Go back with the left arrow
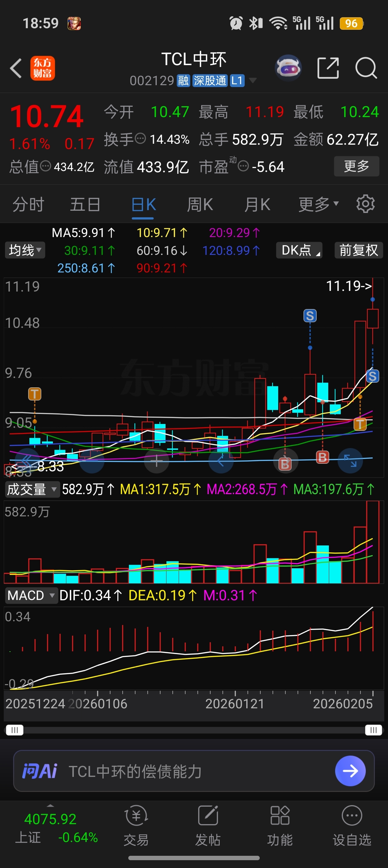The image size is (388, 868). point(16,68)
